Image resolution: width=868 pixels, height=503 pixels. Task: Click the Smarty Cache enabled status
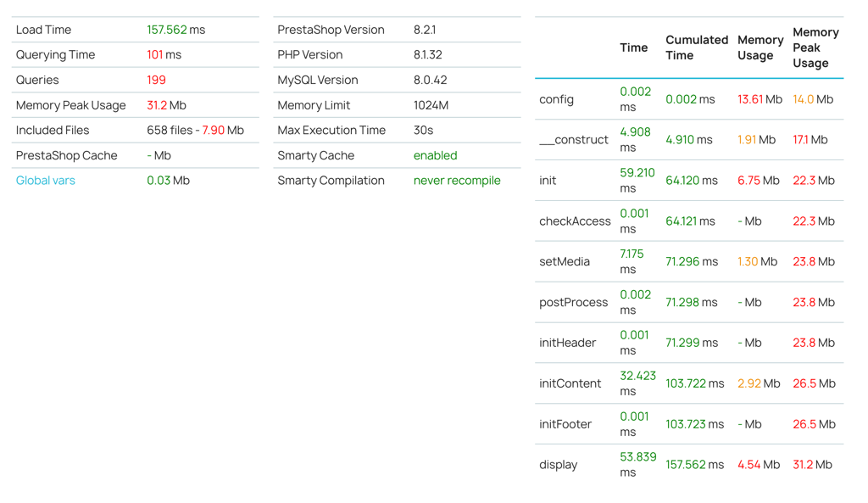pos(435,155)
